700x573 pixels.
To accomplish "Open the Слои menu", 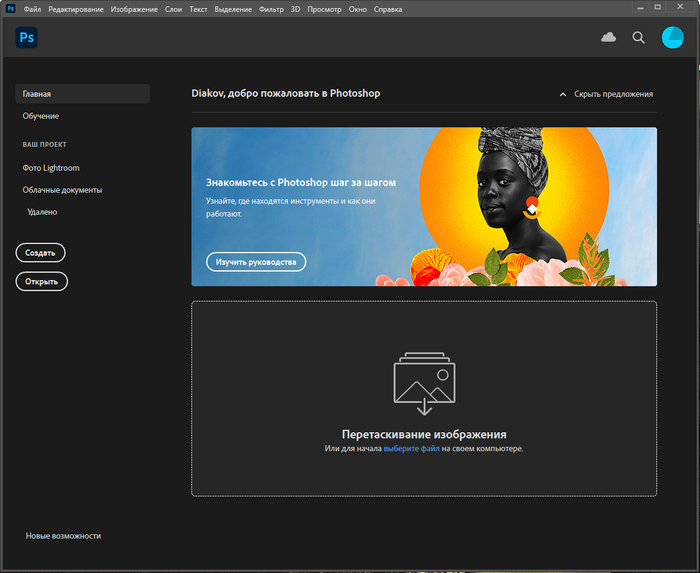I will tap(173, 9).
